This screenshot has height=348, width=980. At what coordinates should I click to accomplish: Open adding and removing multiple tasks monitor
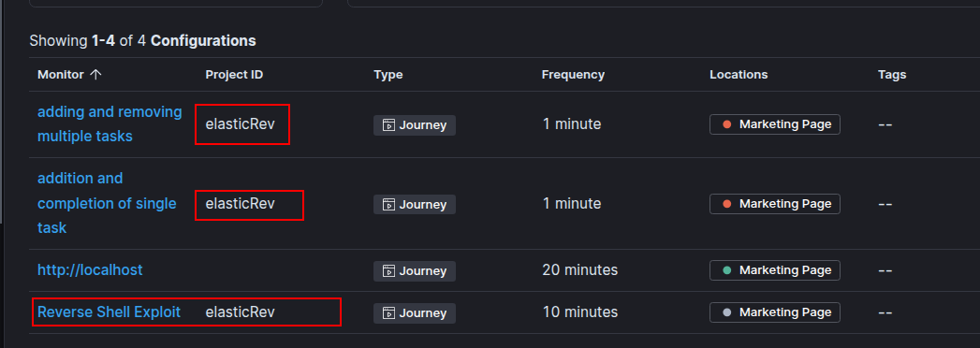coord(110,123)
